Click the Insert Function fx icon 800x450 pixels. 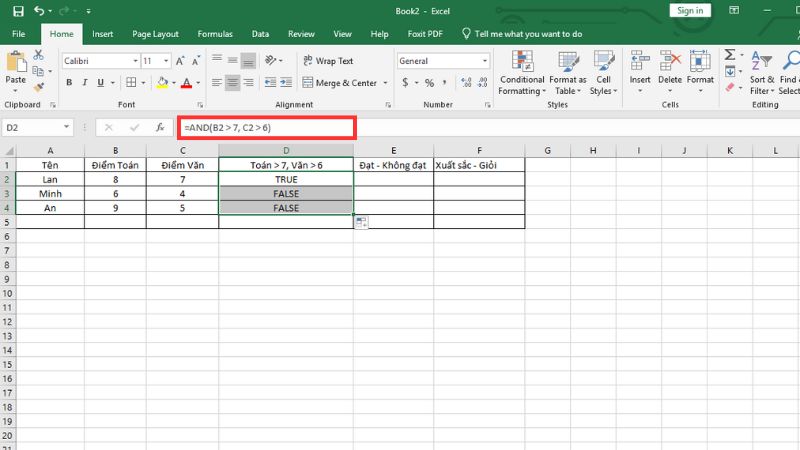[x=160, y=128]
